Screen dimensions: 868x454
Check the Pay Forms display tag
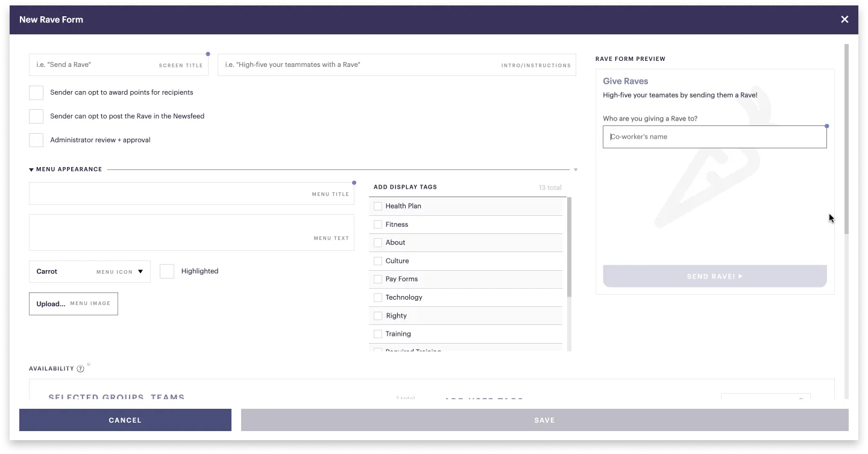[378, 279]
